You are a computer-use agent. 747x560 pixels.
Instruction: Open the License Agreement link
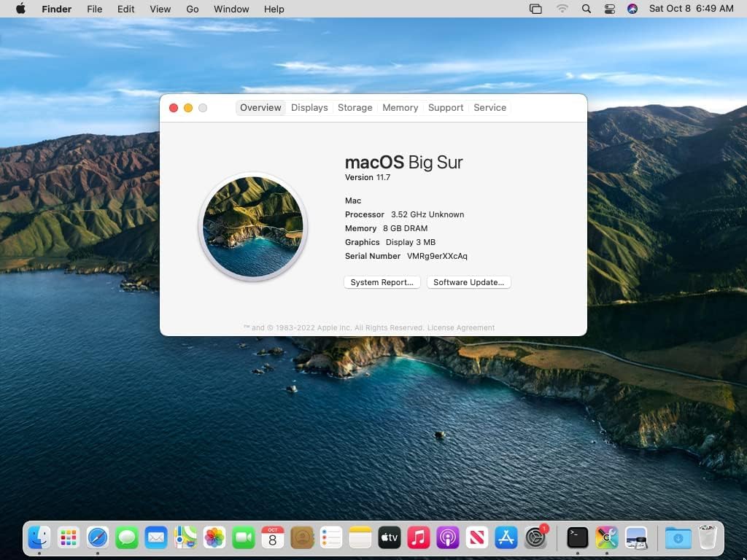[461, 327]
